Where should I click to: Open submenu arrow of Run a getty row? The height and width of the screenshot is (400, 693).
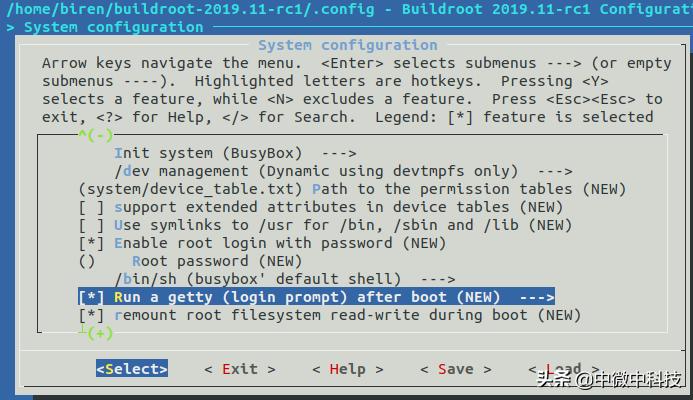tap(537, 297)
